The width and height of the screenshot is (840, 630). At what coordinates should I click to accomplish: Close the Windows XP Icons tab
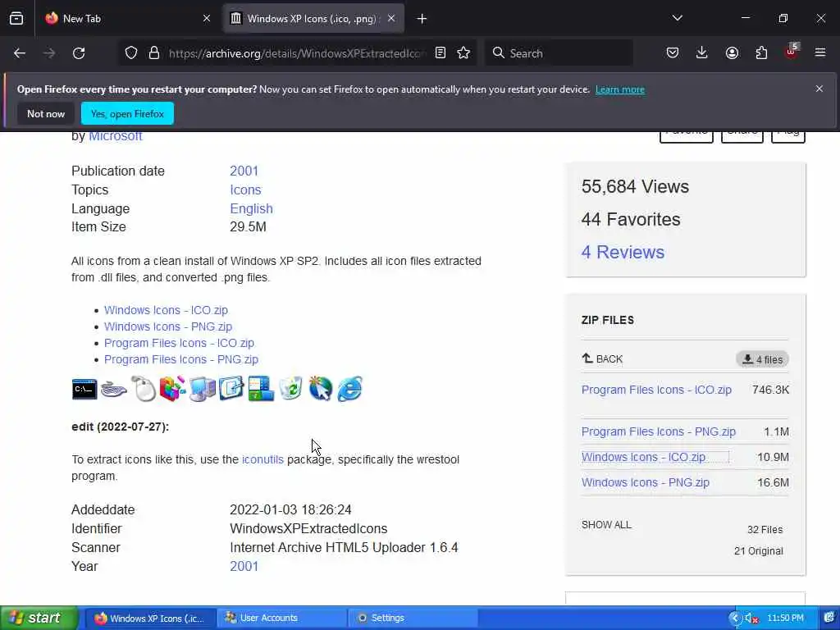click(x=391, y=18)
